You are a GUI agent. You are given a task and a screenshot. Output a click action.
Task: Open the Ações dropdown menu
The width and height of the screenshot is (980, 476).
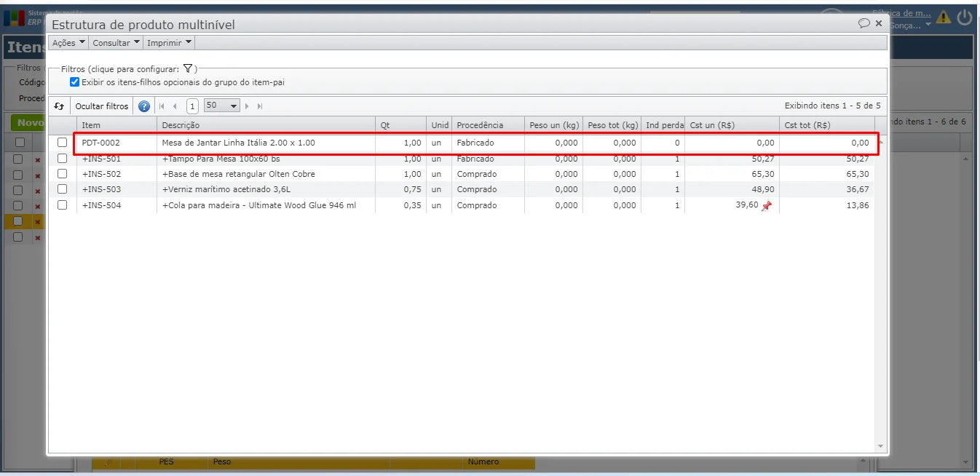(x=68, y=43)
